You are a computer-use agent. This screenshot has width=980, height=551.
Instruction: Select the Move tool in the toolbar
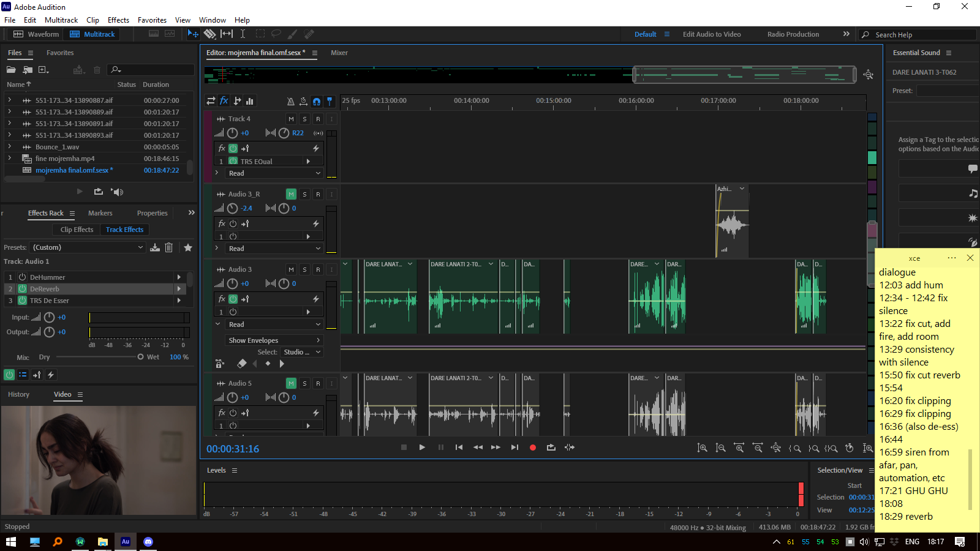pyautogui.click(x=193, y=34)
